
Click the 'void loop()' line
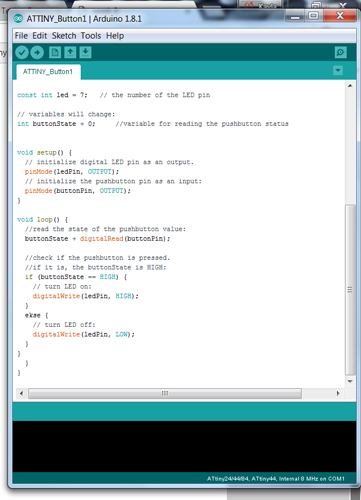[x=42, y=219]
